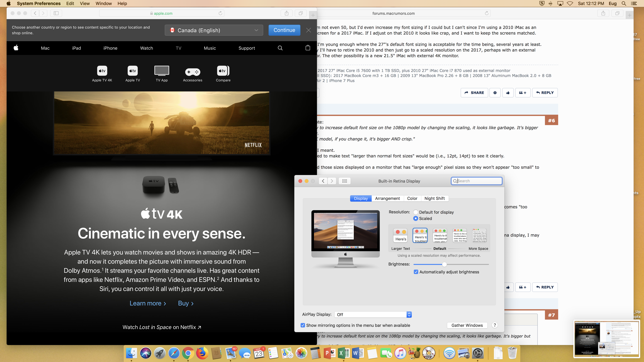The image size is (644, 362).
Task: Open a new tab in the macrumors window
Action: coord(630,15)
